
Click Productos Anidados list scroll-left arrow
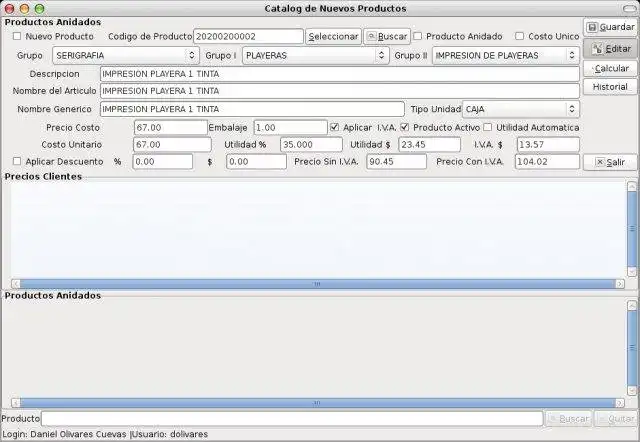point(16,403)
